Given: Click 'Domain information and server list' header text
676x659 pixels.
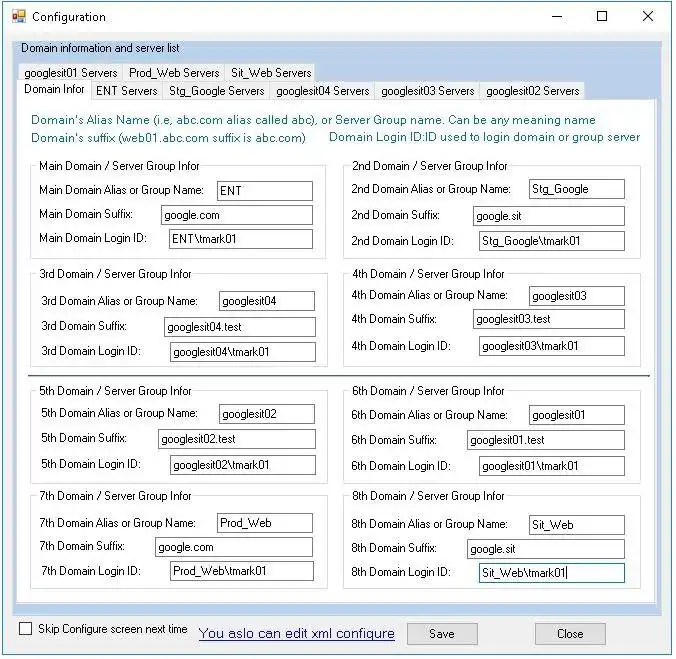Looking at the screenshot, I should tap(100, 48).
